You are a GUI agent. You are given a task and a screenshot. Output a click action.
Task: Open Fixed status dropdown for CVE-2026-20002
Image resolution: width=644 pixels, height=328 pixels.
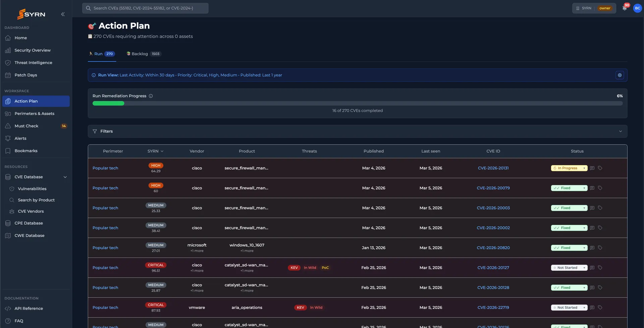pyautogui.click(x=569, y=228)
